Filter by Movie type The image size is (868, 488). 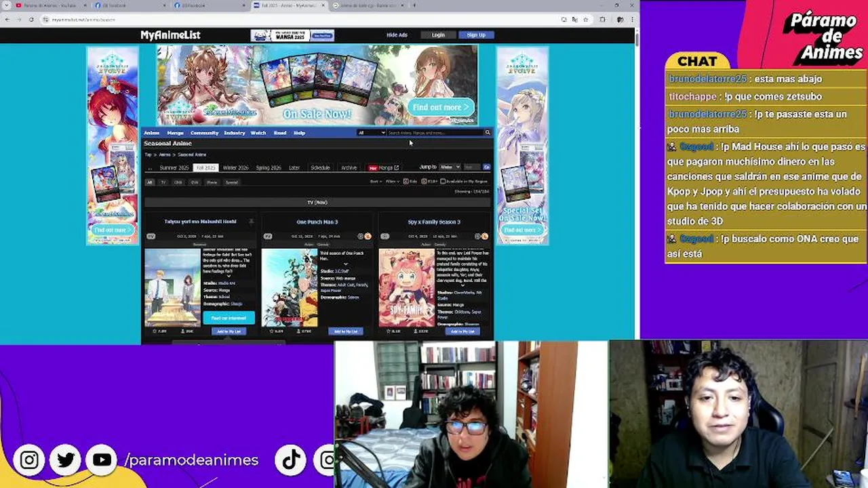pos(212,182)
